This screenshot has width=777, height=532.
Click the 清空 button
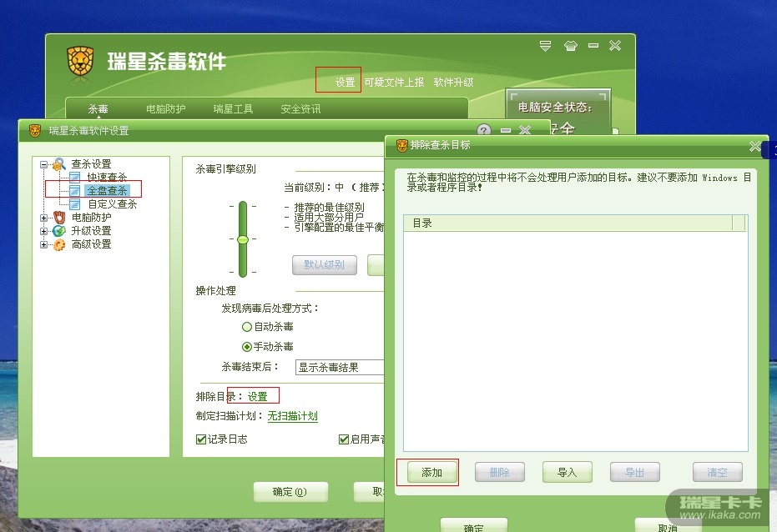717,473
